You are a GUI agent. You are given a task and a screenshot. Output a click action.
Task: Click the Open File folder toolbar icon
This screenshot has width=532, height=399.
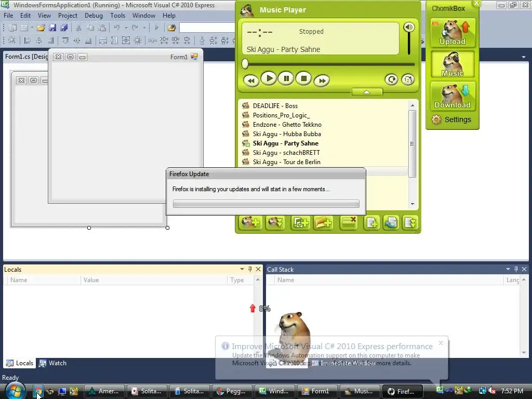pos(41,28)
